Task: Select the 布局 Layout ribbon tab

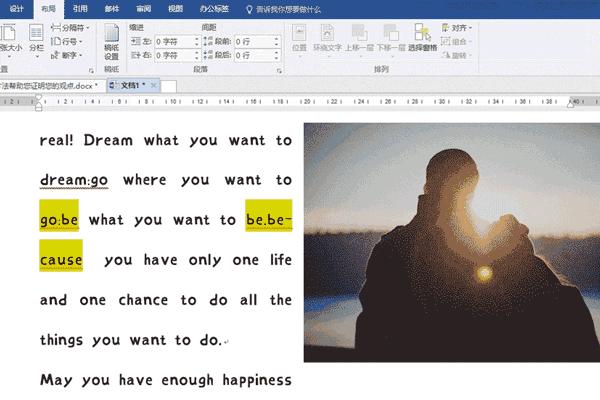Action: (49, 9)
